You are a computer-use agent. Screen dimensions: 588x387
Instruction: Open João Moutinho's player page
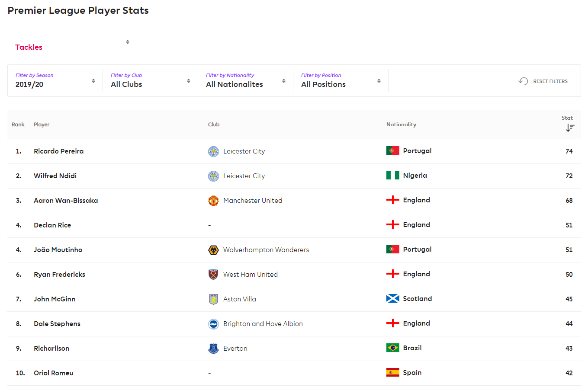pos(58,250)
